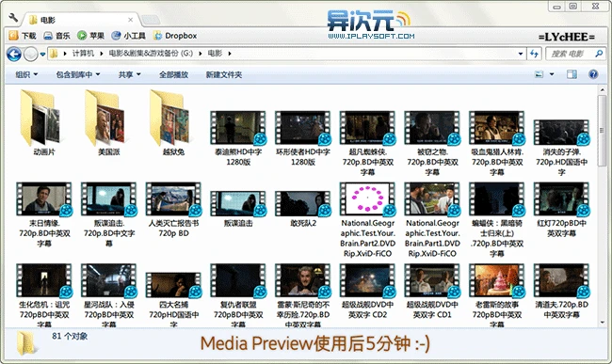Expand the address bar history dropdown
Screen dimensions: 612x364
pyautogui.click(x=521, y=54)
